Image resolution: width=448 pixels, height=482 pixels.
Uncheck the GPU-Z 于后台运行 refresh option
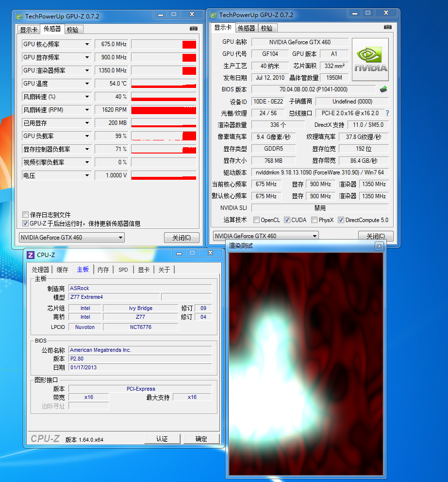pos(26,224)
